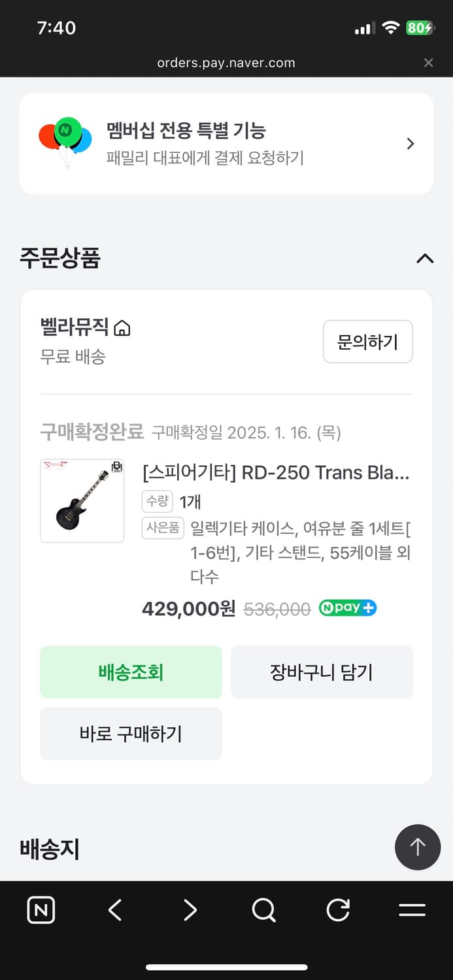
Task: Tap the Npay badge next to the price
Action: coord(347,608)
